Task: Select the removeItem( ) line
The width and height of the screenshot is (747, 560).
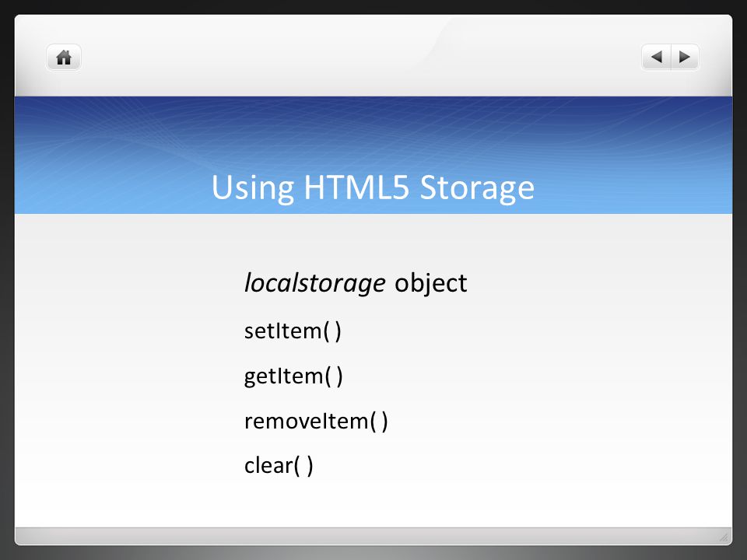Action: coord(316,421)
